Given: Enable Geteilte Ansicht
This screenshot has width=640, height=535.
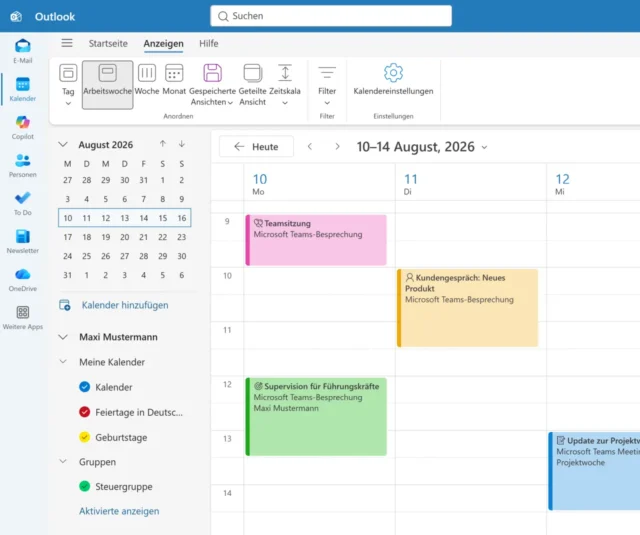Looking at the screenshot, I should coord(252,85).
